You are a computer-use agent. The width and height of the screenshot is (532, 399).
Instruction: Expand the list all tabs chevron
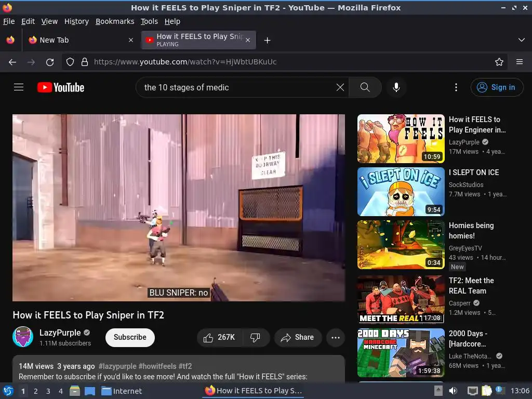click(522, 40)
